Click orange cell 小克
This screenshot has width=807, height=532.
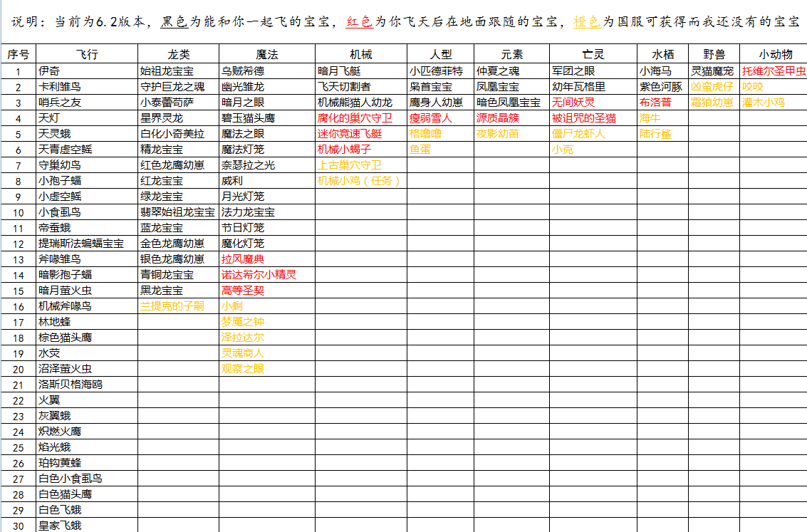[593, 150]
